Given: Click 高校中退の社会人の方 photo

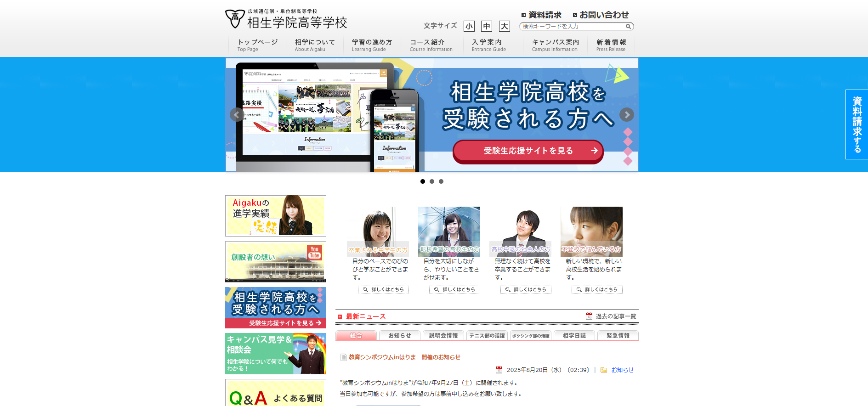Looking at the screenshot, I should (x=520, y=231).
